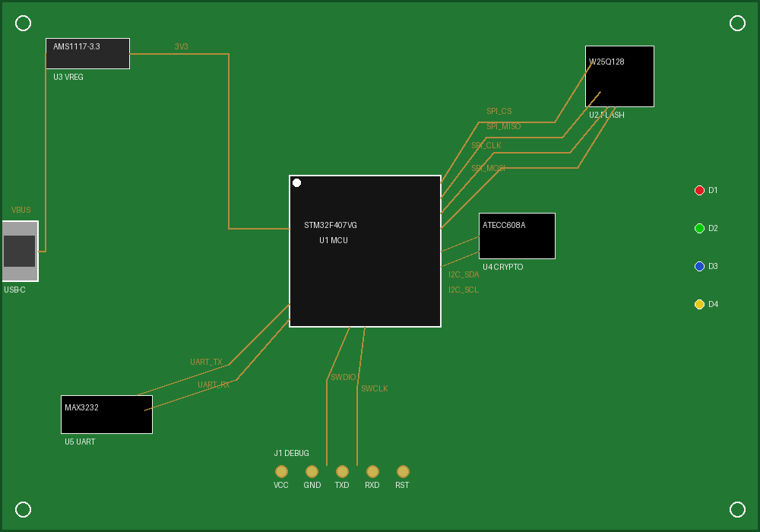Image resolution: width=760 pixels, height=532 pixels.
Task: Select the I2C_SDA net label
Action: coord(464,274)
